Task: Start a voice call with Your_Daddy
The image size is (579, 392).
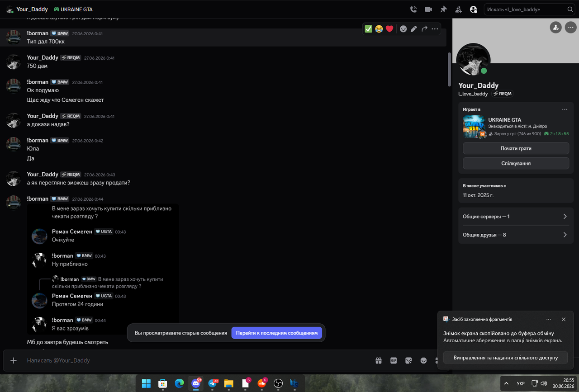Action: coord(413,9)
